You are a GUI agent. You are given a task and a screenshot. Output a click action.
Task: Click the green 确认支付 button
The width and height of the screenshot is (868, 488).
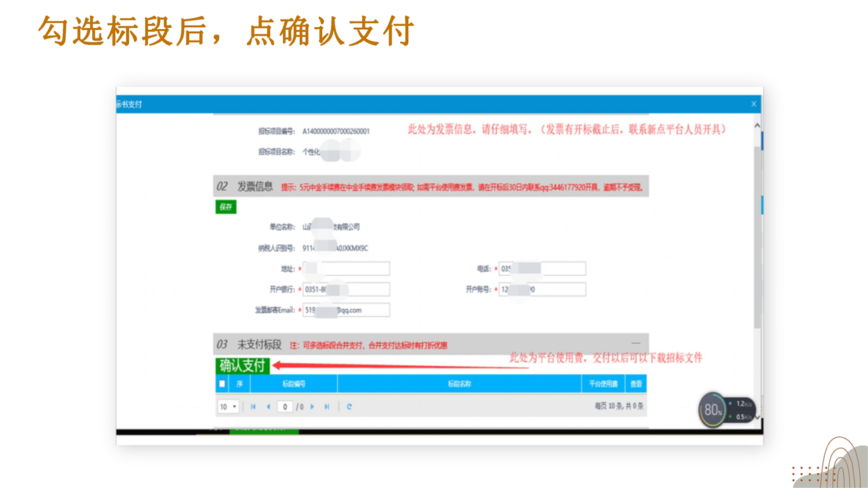[x=242, y=366]
